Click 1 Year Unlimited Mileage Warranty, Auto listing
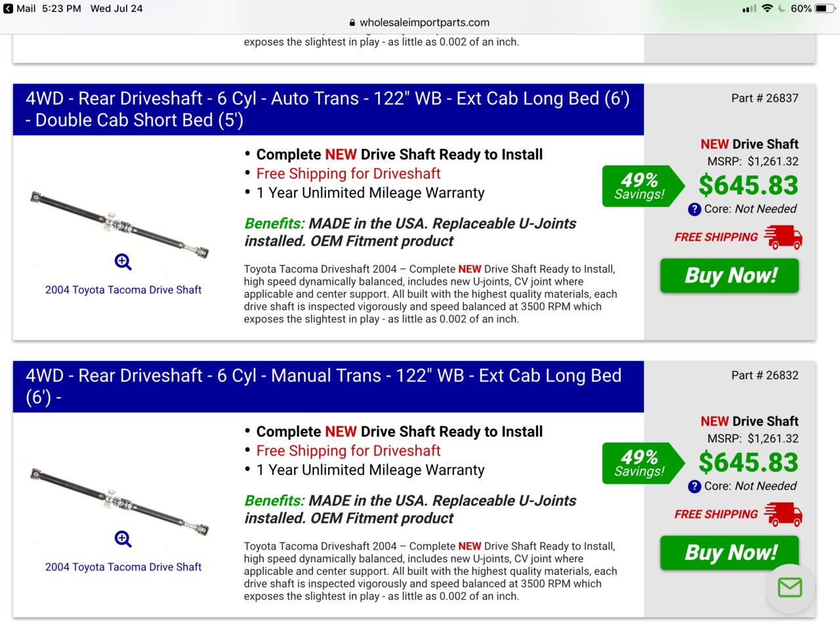The image size is (840, 630). point(370,193)
